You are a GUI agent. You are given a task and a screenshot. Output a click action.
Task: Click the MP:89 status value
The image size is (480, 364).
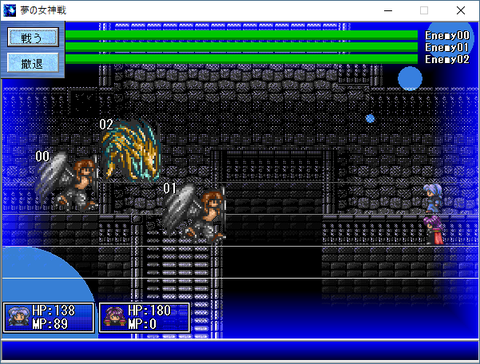[50, 324]
